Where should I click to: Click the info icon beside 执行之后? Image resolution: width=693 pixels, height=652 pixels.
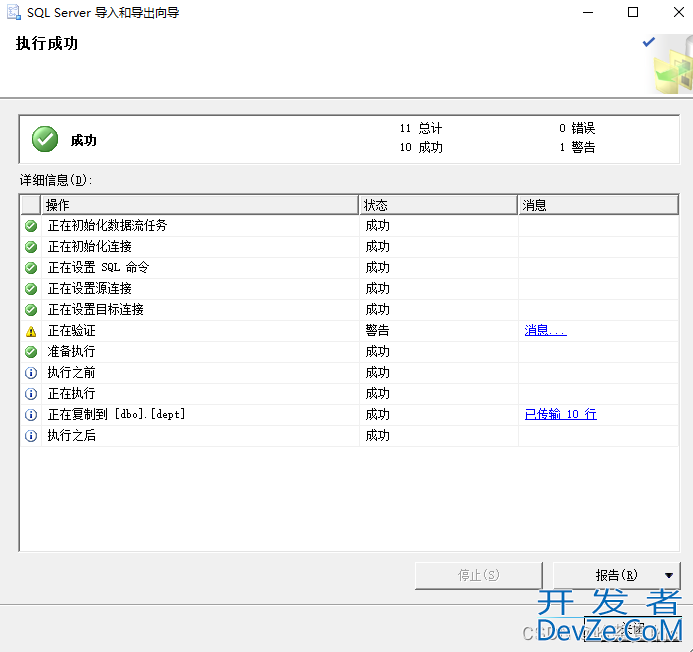(31, 436)
